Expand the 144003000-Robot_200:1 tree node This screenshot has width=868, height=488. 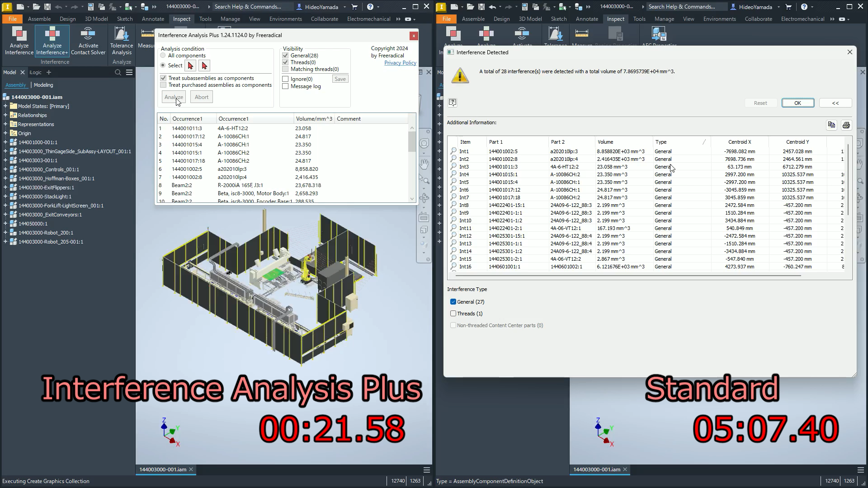click(x=5, y=233)
